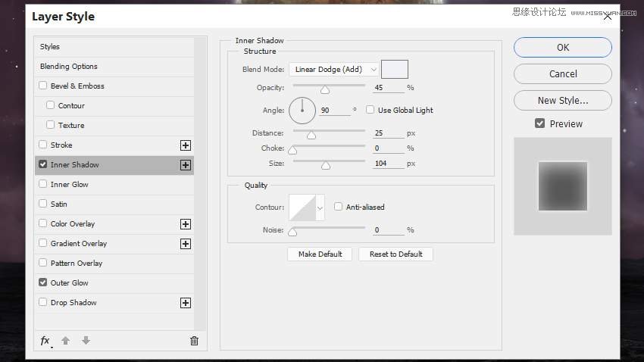Move effect down with arrow icon

pyautogui.click(x=86, y=340)
